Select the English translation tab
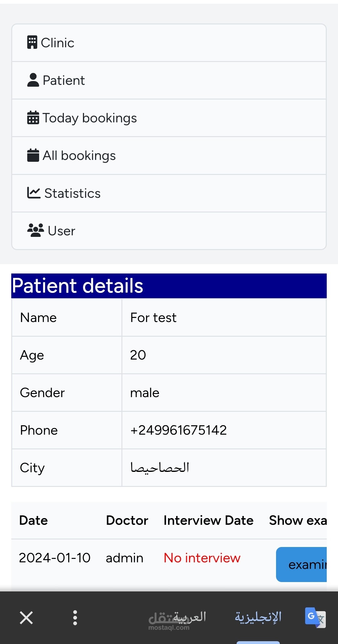Image resolution: width=338 pixels, height=644 pixels. pyautogui.click(x=258, y=617)
